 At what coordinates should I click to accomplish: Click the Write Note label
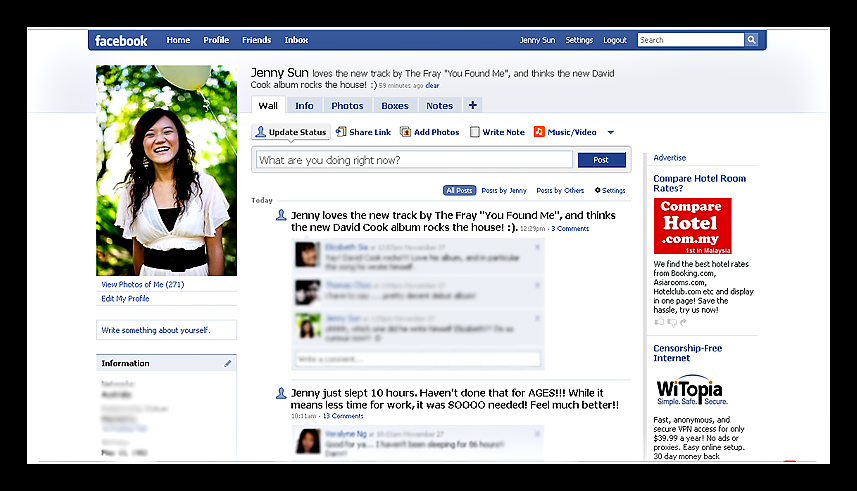point(503,132)
